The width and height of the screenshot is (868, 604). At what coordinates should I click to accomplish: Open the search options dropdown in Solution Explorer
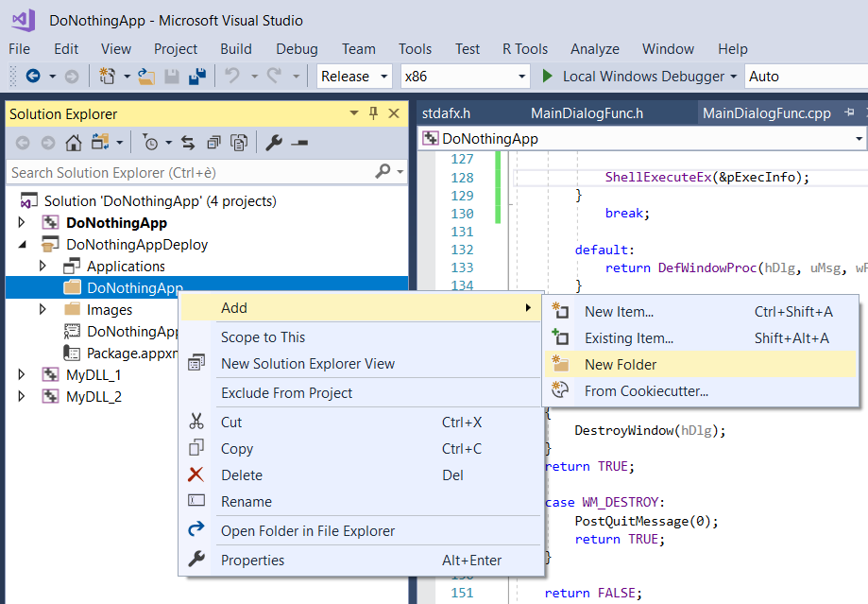(x=400, y=172)
